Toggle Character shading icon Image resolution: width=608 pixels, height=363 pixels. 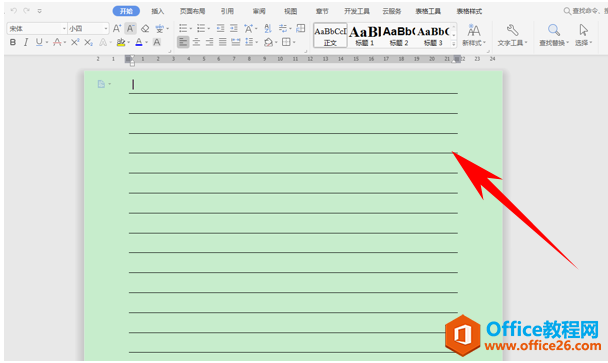[x=157, y=42]
